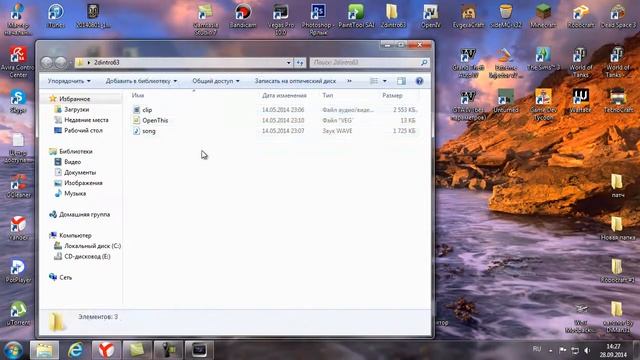Open the 'Общий доступ' dropdown
This screenshot has width=640, height=360.
(x=216, y=81)
